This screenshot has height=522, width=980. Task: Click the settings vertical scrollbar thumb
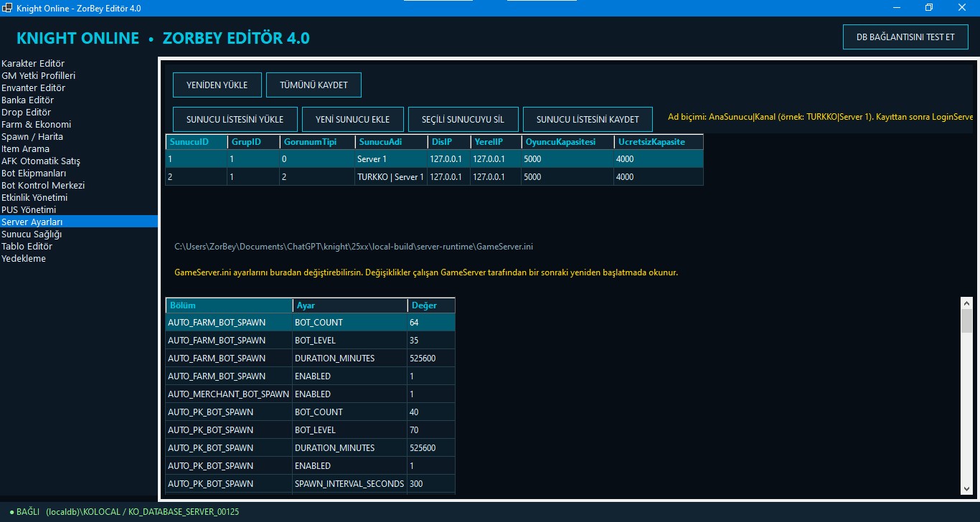[x=966, y=321]
